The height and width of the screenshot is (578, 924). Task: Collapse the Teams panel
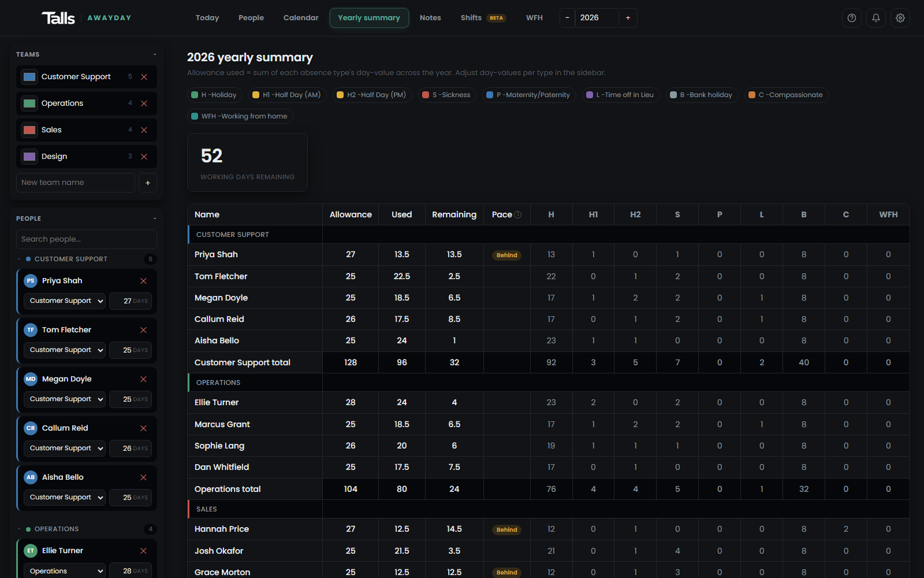click(155, 54)
